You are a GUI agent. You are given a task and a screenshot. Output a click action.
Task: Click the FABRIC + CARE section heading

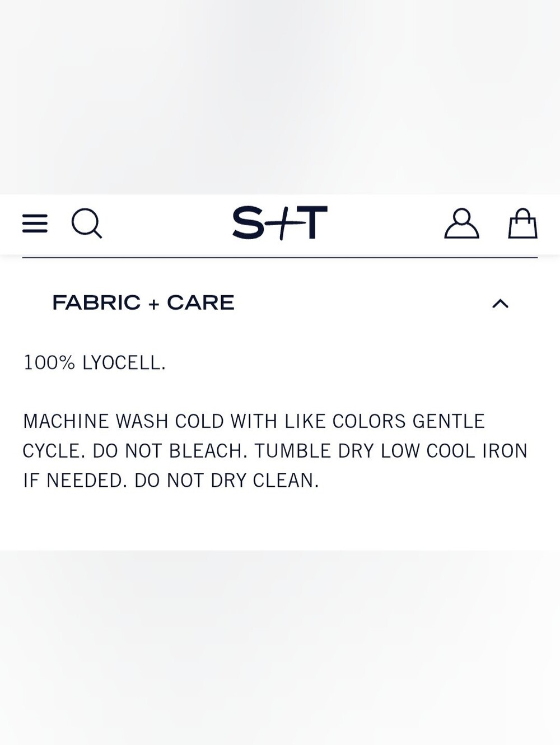[x=143, y=303]
